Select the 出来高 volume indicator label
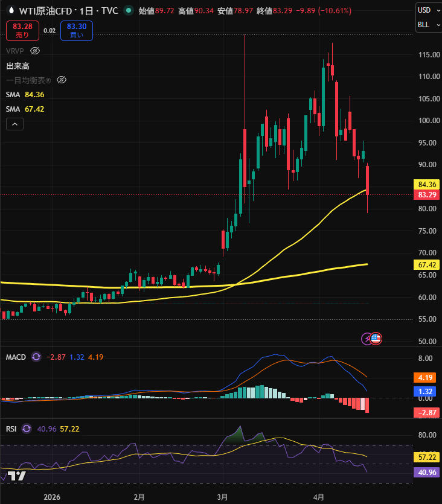Viewport: 442px width, 504px height. click(x=18, y=65)
